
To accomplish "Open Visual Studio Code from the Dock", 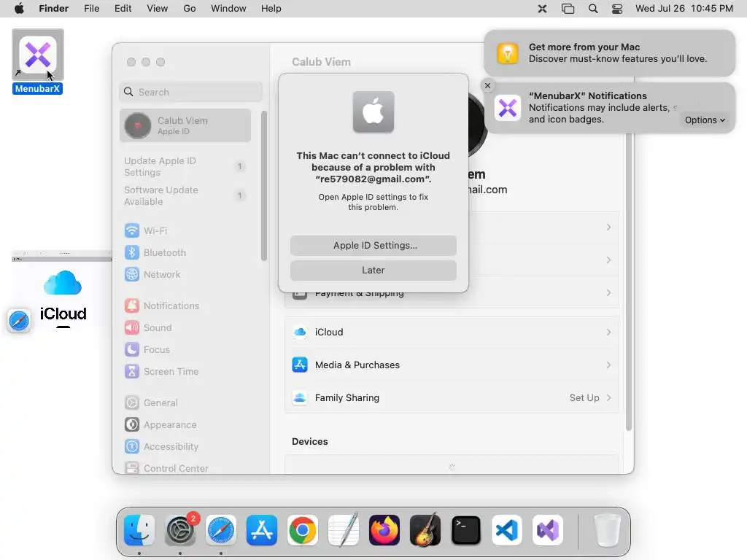I will 507,530.
